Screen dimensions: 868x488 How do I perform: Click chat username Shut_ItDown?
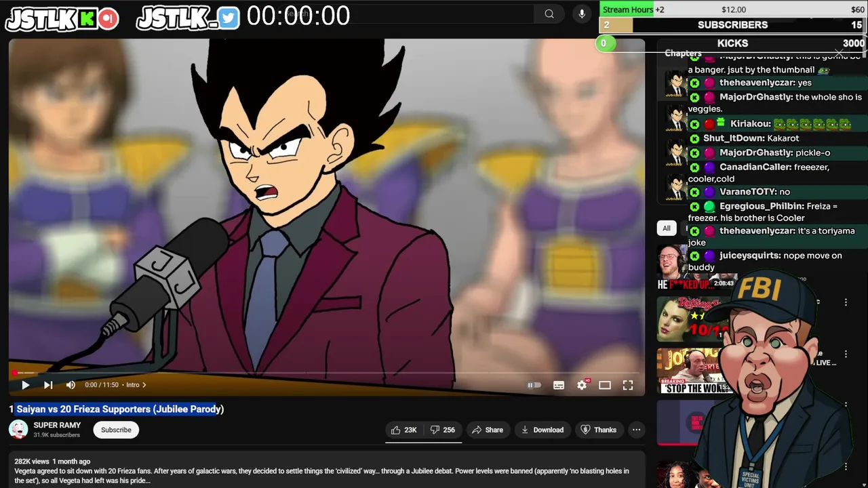coord(733,138)
